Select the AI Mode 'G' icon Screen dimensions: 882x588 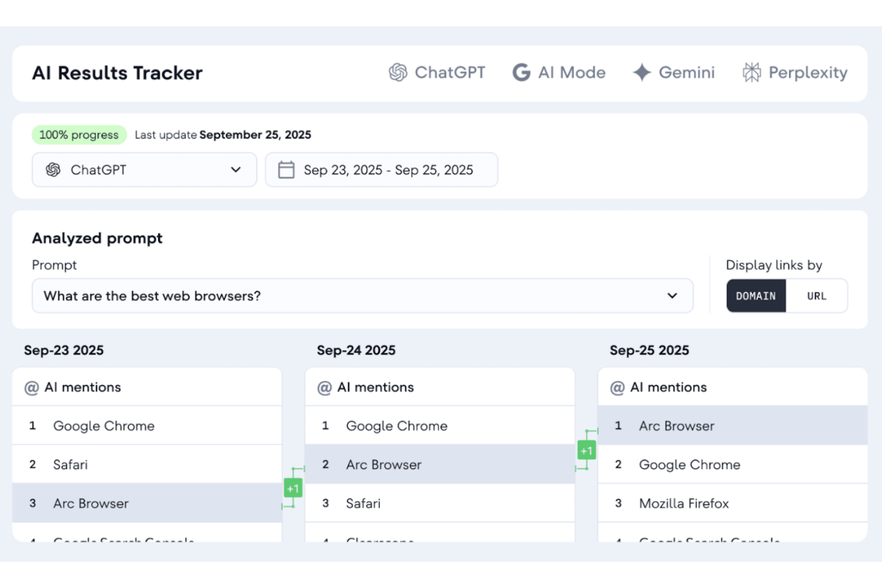[x=521, y=72]
